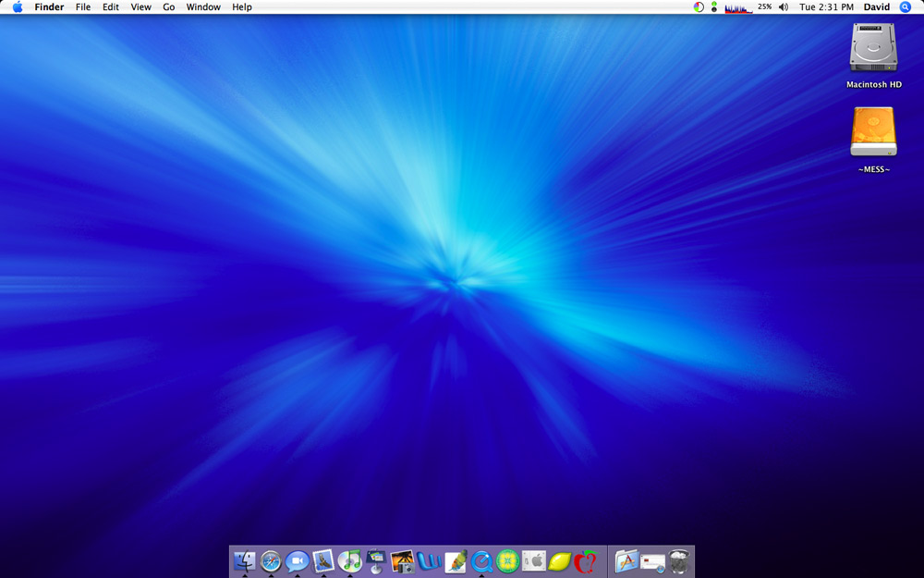Open LimeWire lime-slice icon in Dock
Viewport: 924px width, 578px height.
[507, 561]
